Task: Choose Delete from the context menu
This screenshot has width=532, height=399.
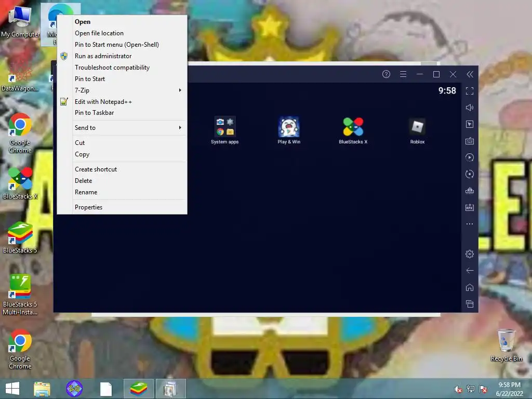Action: 122,181
